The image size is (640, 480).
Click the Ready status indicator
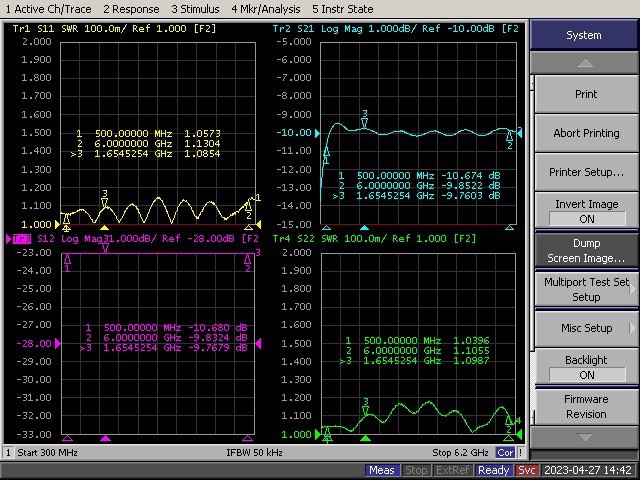494,470
